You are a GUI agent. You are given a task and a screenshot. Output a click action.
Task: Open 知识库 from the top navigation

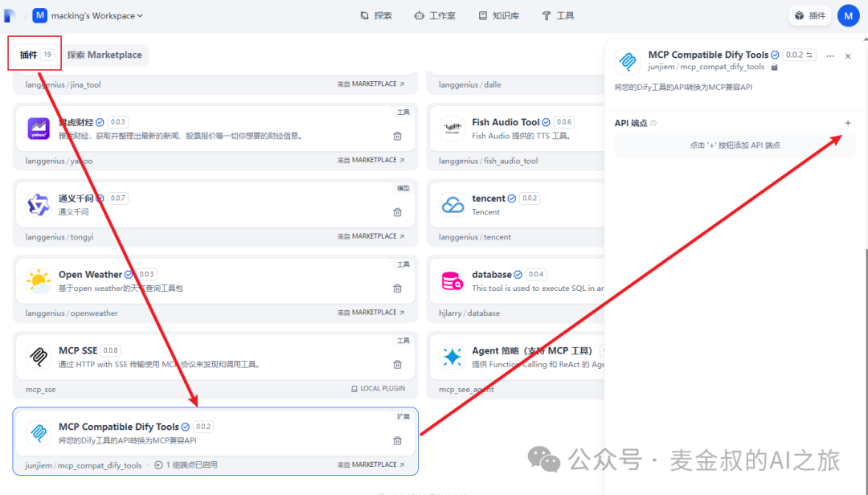pyautogui.click(x=498, y=14)
